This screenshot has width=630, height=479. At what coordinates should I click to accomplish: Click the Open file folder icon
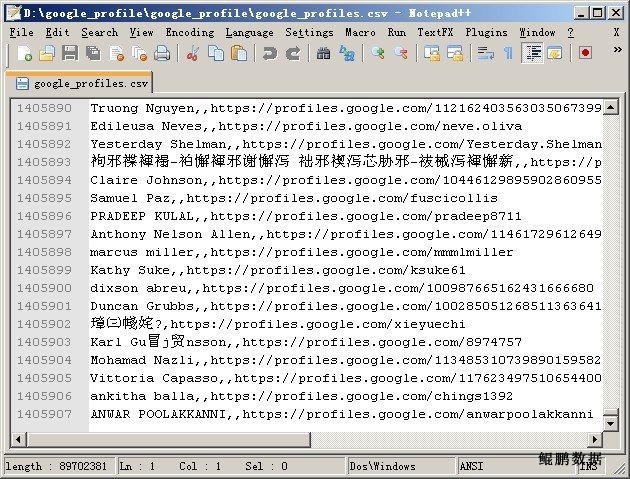[47, 53]
